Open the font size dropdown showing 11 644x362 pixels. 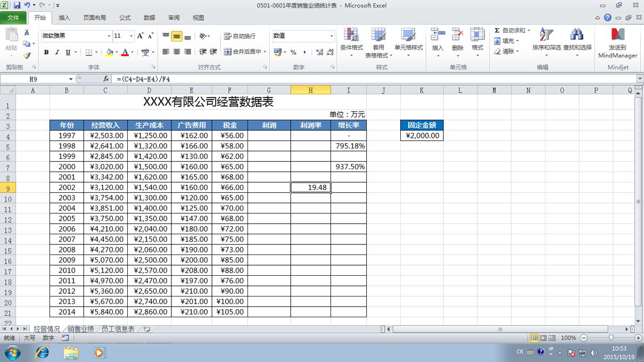[x=131, y=36]
